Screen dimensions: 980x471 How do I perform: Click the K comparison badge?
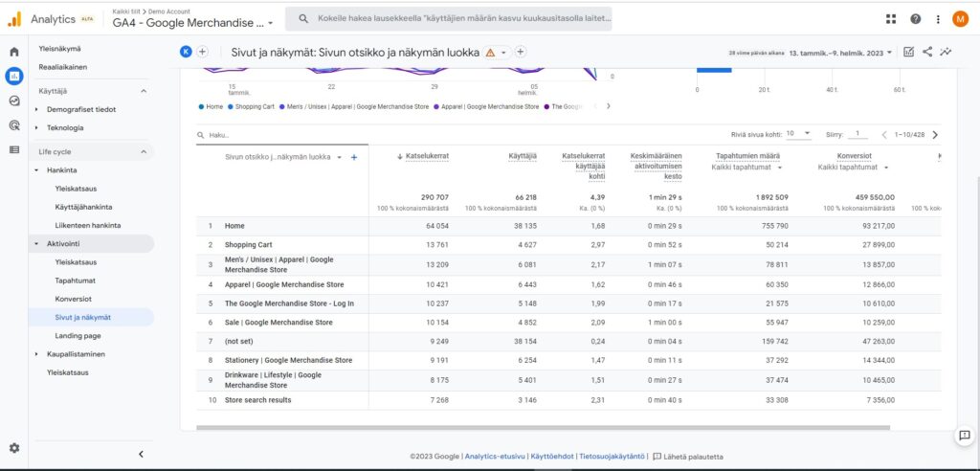coord(186,52)
